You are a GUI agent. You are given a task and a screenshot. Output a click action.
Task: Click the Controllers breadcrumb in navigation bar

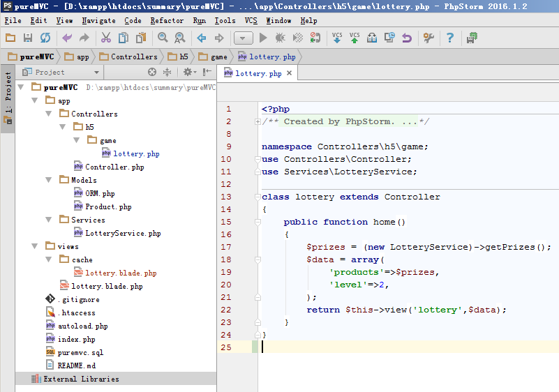(134, 56)
